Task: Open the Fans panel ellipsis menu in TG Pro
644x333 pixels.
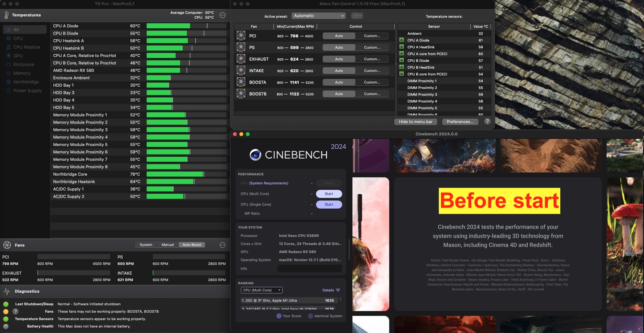Action: [x=222, y=245]
